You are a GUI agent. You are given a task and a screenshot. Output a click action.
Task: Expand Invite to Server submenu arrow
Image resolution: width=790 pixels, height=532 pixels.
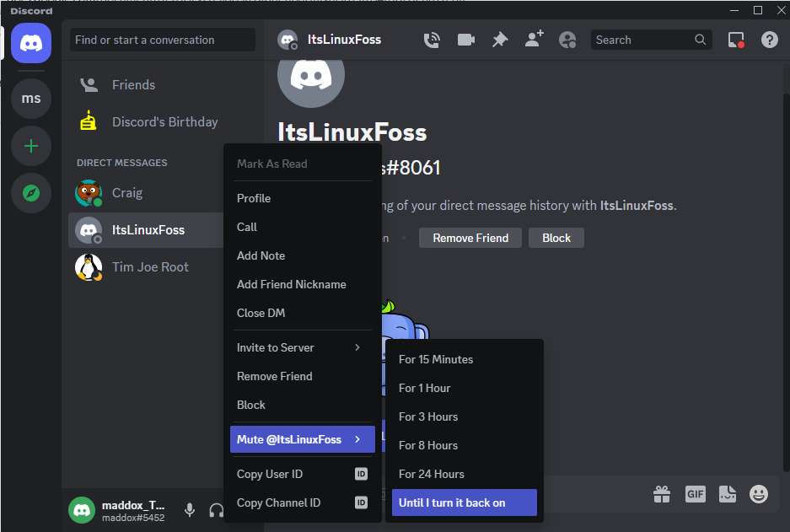[x=357, y=347]
